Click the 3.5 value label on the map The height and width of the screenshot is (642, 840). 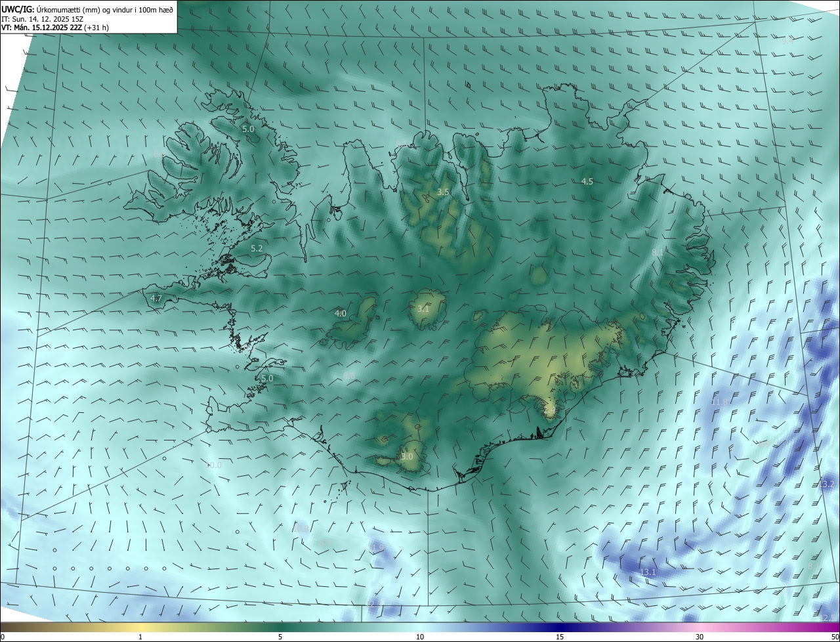pyautogui.click(x=443, y=192)
